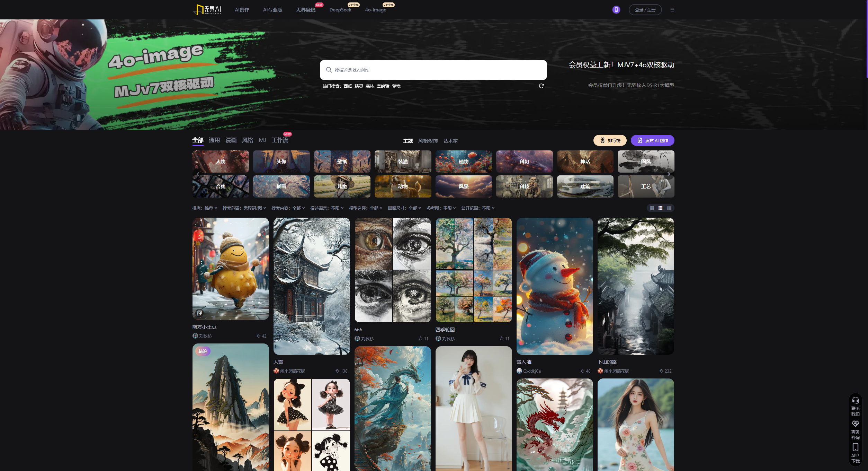868x471 pixels.
Task: Switch to 艺术家 category tab
Action: [x=450, y=141]
